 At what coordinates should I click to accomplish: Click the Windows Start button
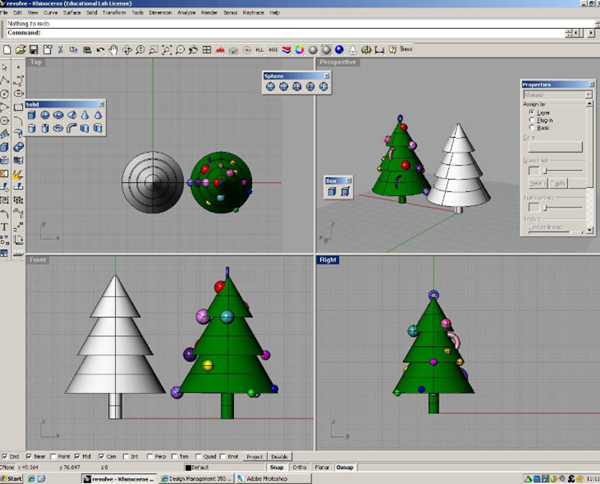coord(12,478)
